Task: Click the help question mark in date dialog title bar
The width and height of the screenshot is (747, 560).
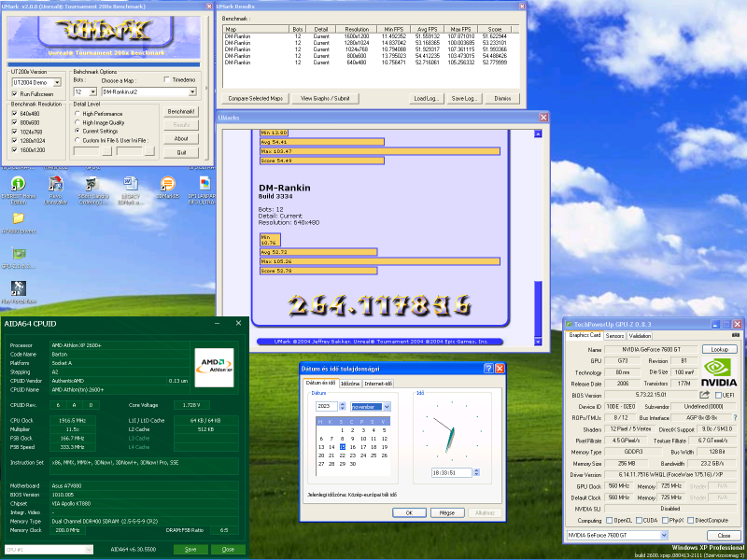Action: (488, 368)
